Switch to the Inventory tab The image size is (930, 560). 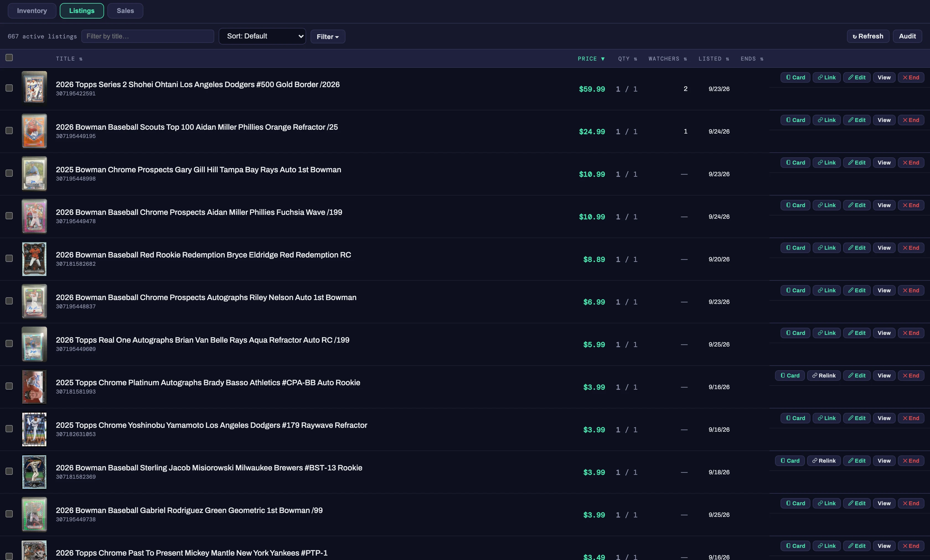click(32, 11)
